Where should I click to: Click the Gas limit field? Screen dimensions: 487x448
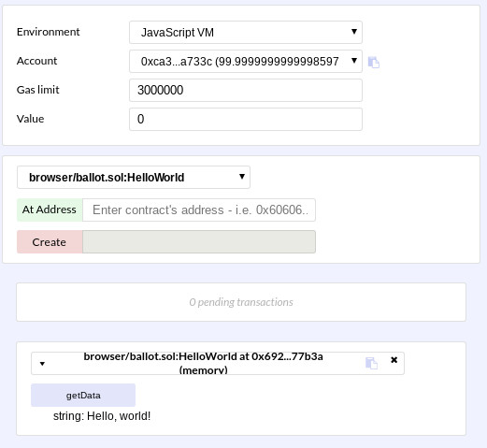[246, 90]
